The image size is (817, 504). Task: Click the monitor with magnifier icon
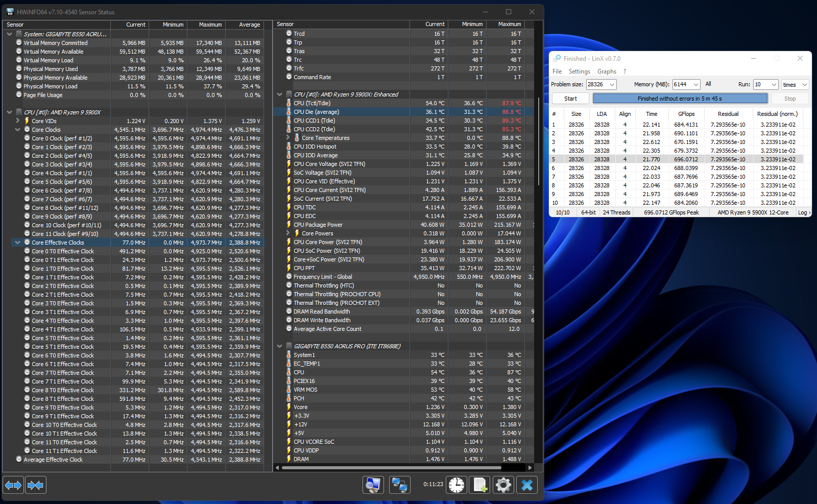pos(373,485)
